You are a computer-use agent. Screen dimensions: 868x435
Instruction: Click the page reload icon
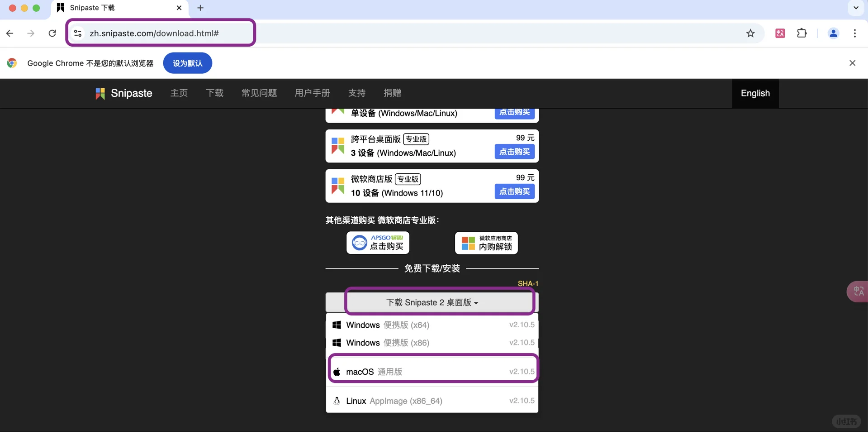(52, 33)
